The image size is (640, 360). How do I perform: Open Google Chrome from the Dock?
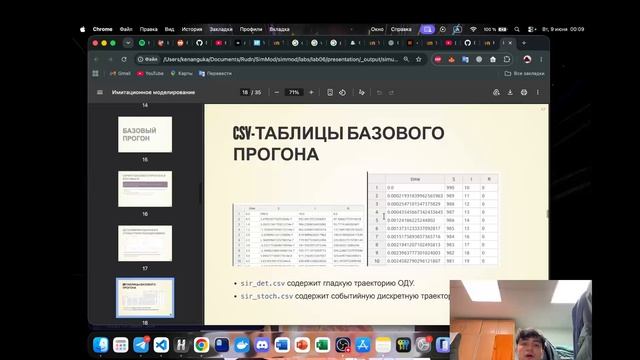pos(201,345)
